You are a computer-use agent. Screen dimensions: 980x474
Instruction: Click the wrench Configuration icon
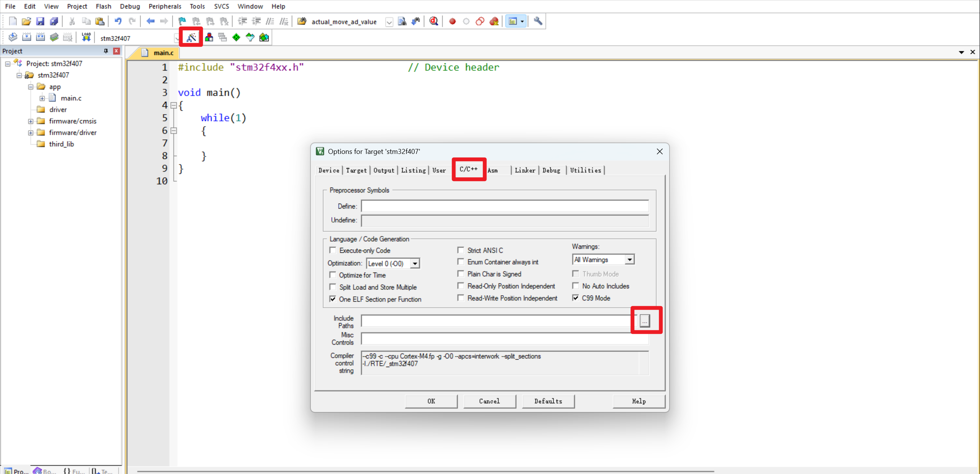tap(538, 21)
